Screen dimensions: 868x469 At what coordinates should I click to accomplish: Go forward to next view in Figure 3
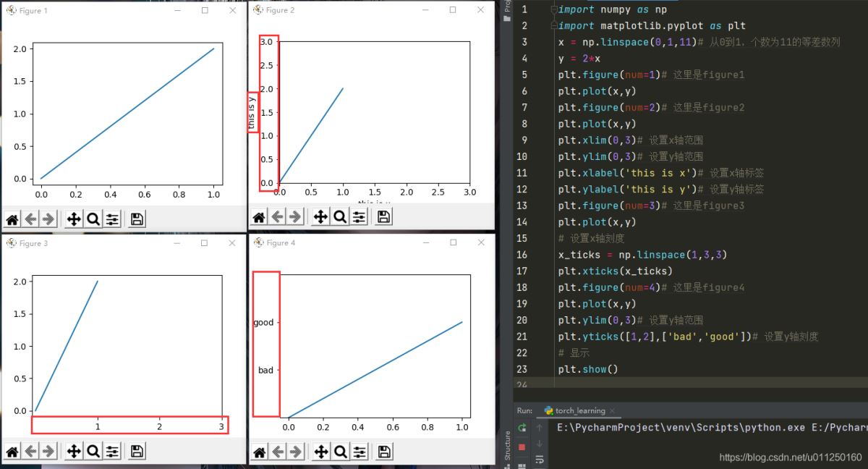click(x=48, y=452)
